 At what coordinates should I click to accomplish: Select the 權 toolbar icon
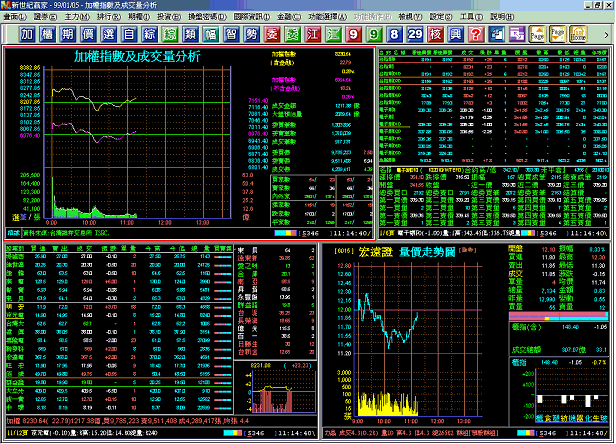click(50, 35)
